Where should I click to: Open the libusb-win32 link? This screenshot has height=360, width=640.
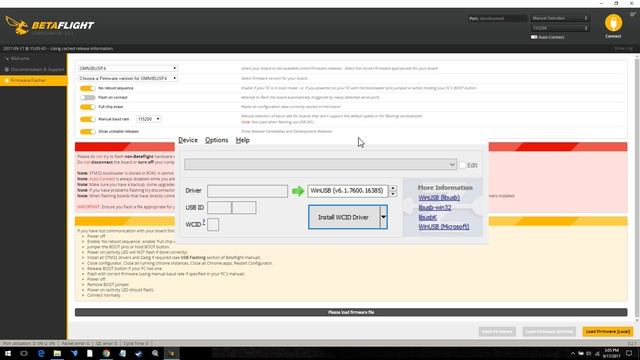click(435, 207)
